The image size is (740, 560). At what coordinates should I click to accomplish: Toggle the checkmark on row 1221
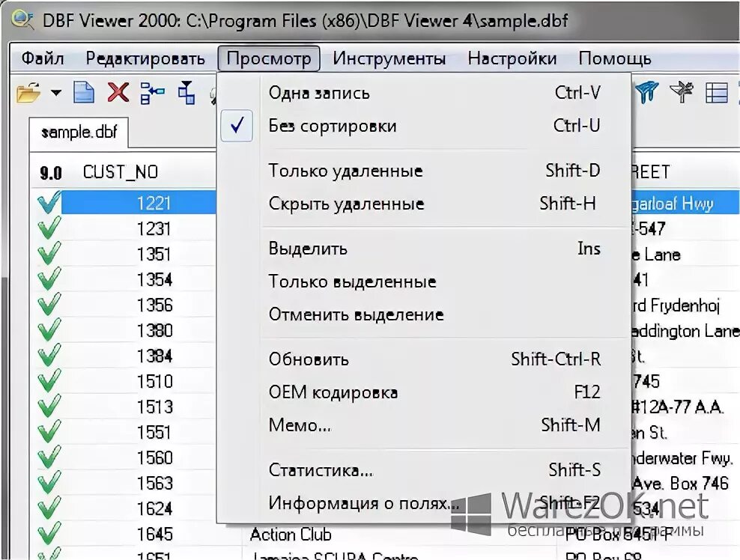(49, 202)
